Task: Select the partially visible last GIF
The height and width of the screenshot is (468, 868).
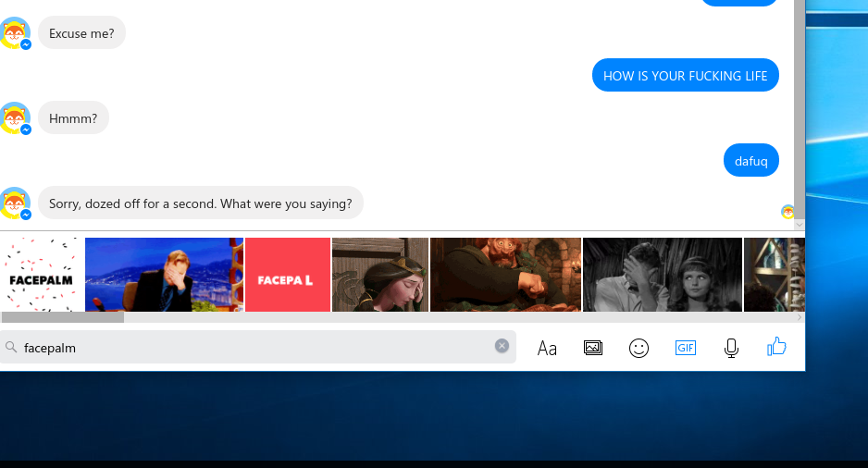Action: 775,275
